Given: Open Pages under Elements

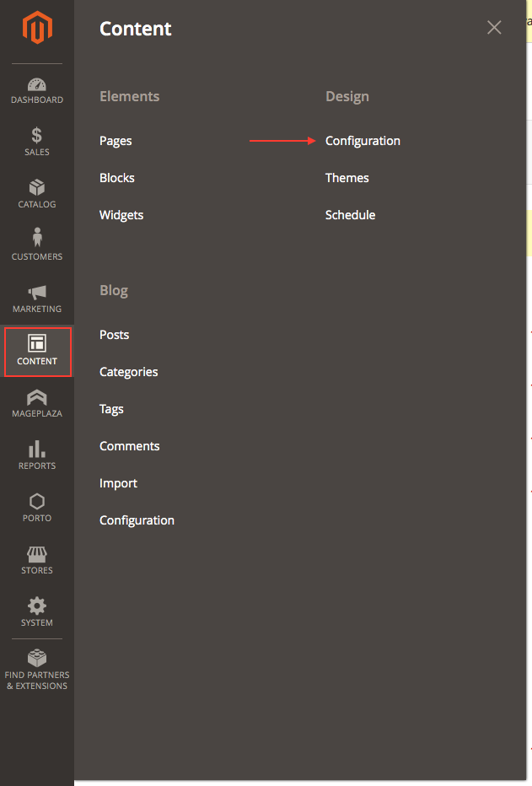Looking at the screenshot, I should [x=116, y=141].
